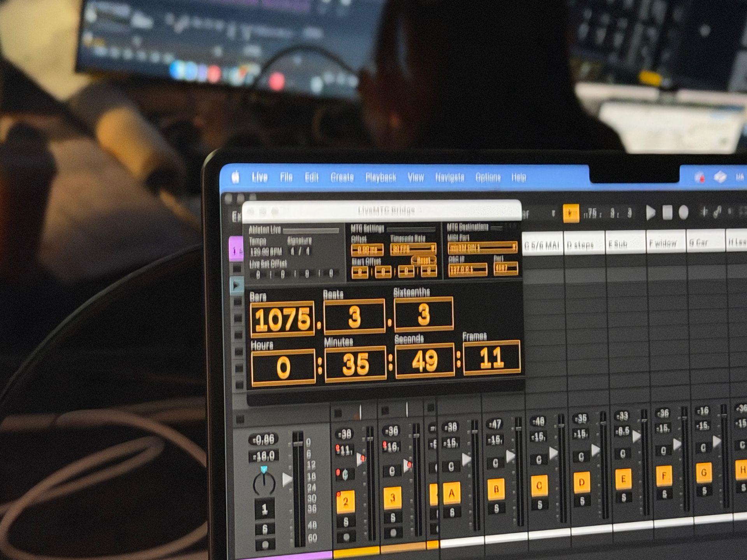Click track 2 arm record button
The image size is (747, 560).
[346, 537]
